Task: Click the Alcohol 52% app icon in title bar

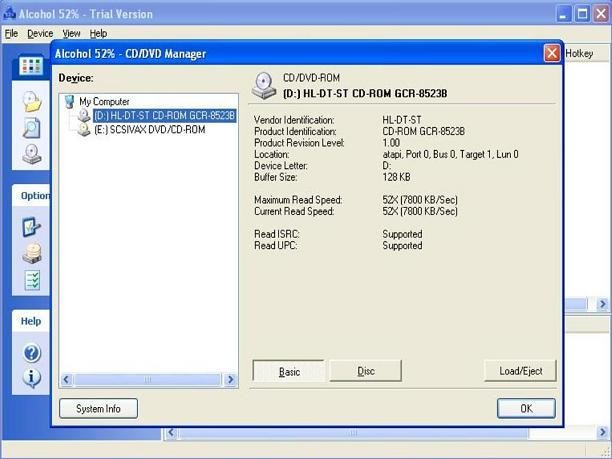Action: [x=9, y=13]
